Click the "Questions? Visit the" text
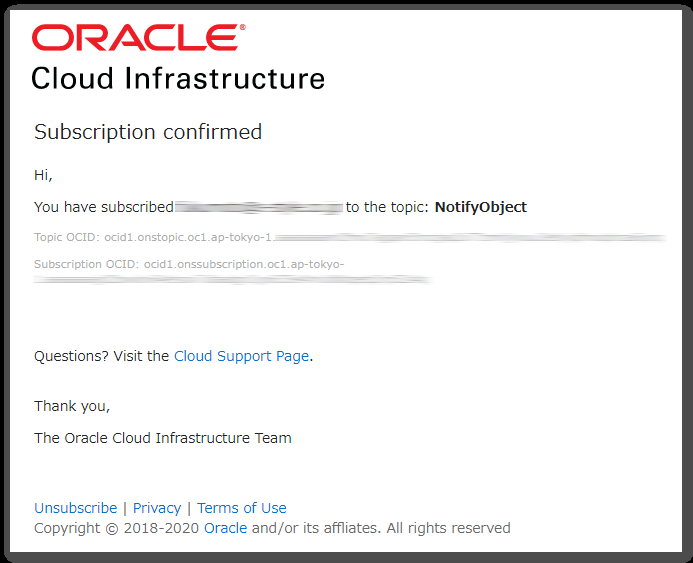 click(102, 356)
